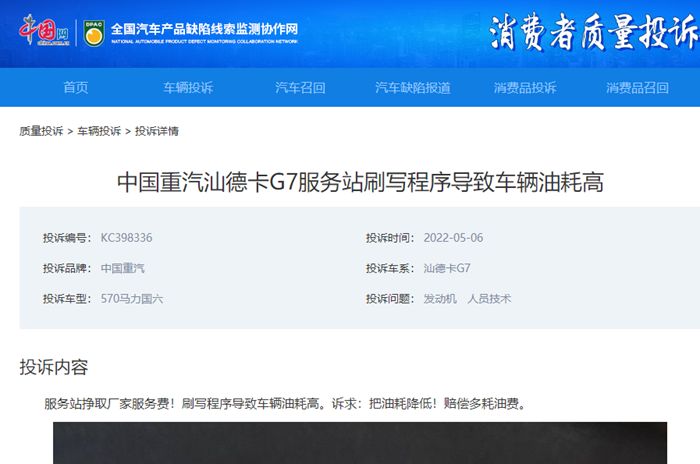The width and height of the screenshot is (700, 464).
Task: Click the 570马力国六 model value
Action: point(131,298)
